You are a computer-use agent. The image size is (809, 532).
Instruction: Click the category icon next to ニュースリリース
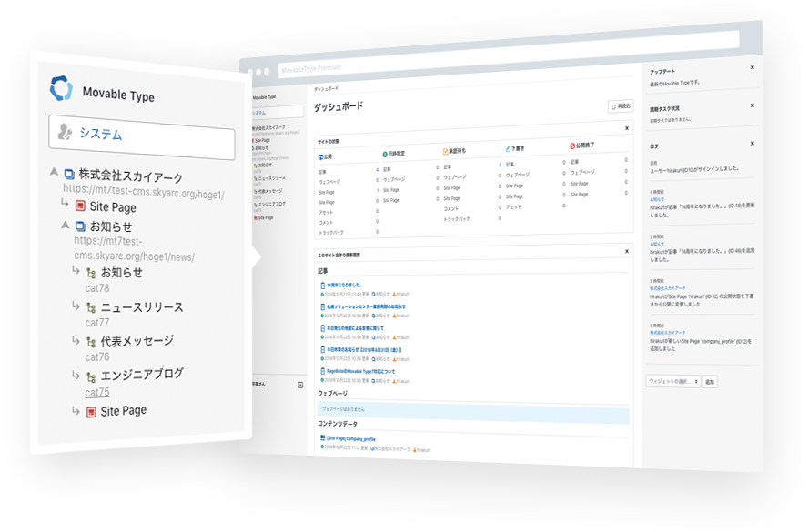(x=91, y=307)
